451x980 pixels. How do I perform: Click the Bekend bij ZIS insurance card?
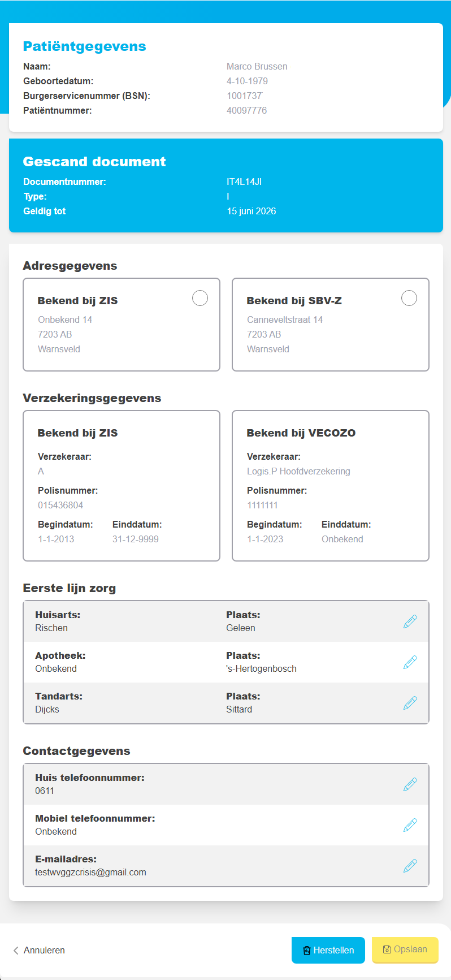(x=122, y=486)
